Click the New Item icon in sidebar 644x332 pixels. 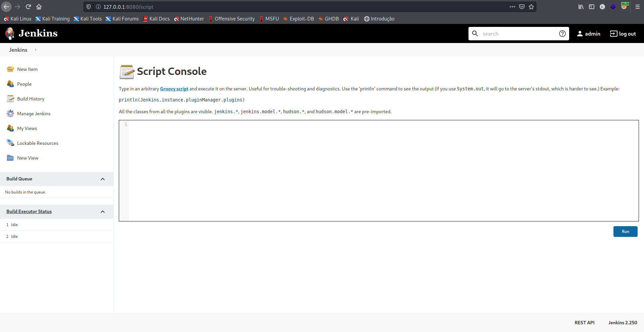coord(10,69)
